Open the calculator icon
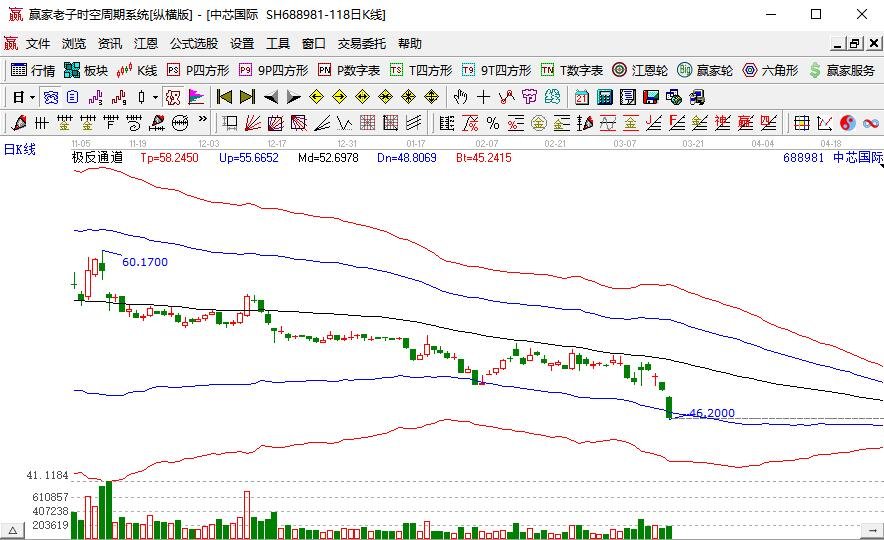Image resolution: width=884 pixels, height=540 pixels. [605, 98]
